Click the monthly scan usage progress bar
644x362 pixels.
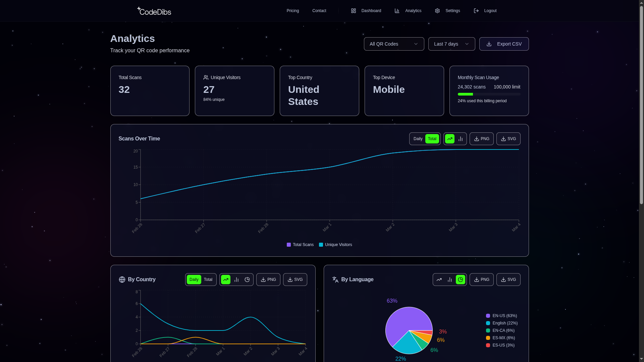click(489, 94)
